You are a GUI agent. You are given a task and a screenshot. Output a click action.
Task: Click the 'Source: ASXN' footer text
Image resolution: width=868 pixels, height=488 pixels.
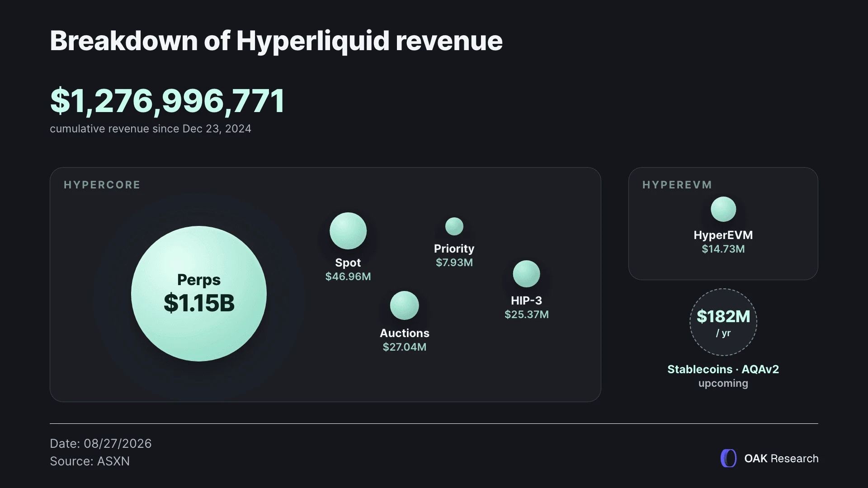point(90,461)
